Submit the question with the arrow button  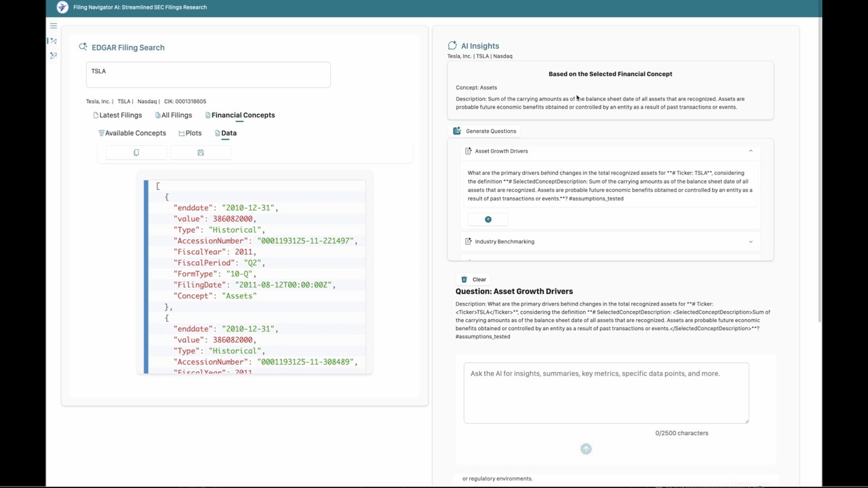coord(586,449)
